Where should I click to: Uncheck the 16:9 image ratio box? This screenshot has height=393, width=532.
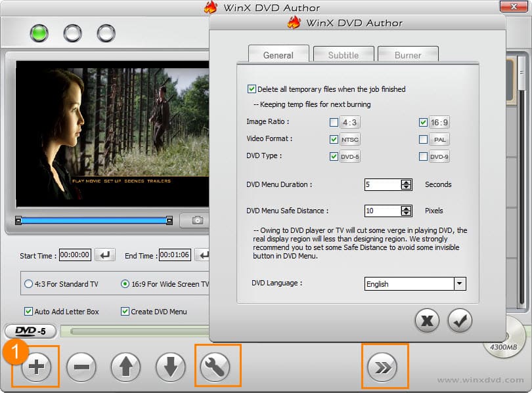[423, 122]
